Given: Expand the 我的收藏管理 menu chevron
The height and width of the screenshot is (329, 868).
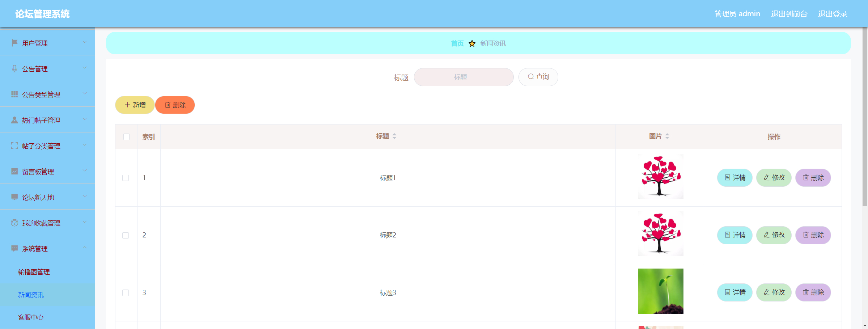Looking at the screenshot, I should tap(85, 222).
